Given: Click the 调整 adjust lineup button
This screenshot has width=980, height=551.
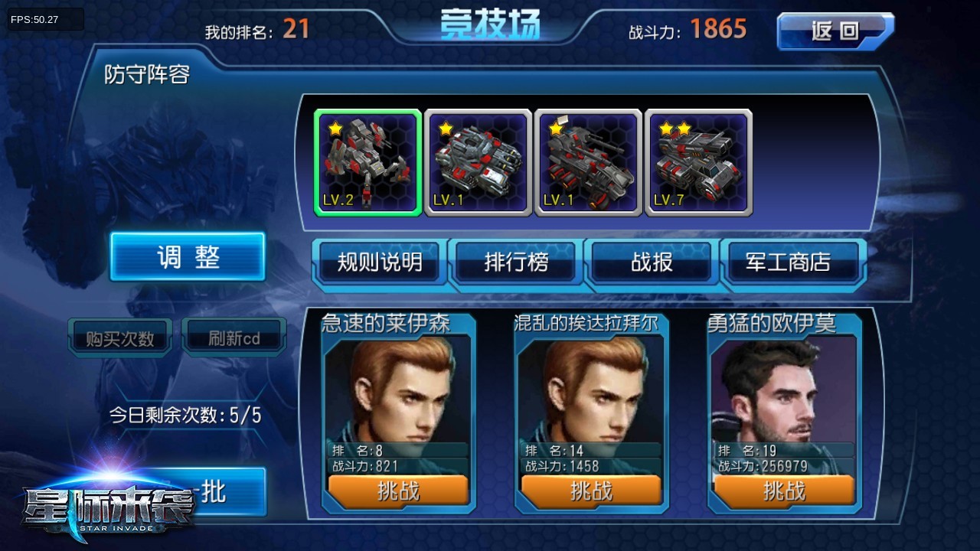Looking at the screenshot, I should coord(188,257).
